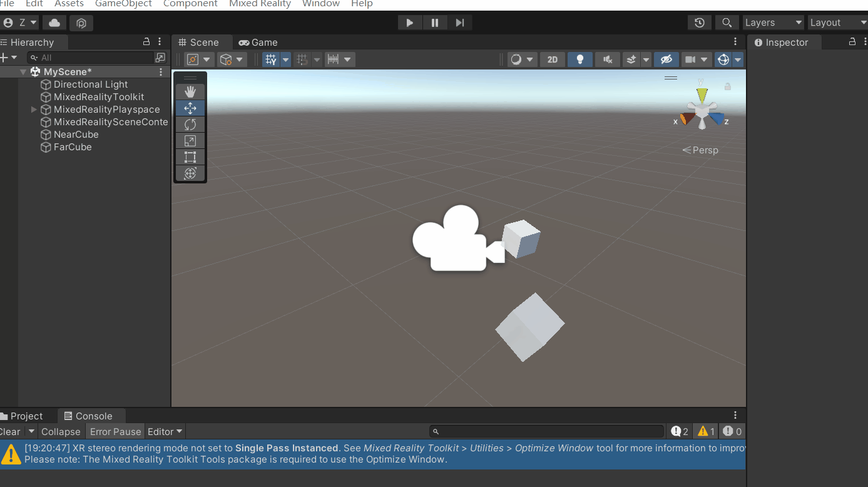
Task: Toggle hidden objects visibility eye
Action: pyautogui.click(x=666, y=59)
